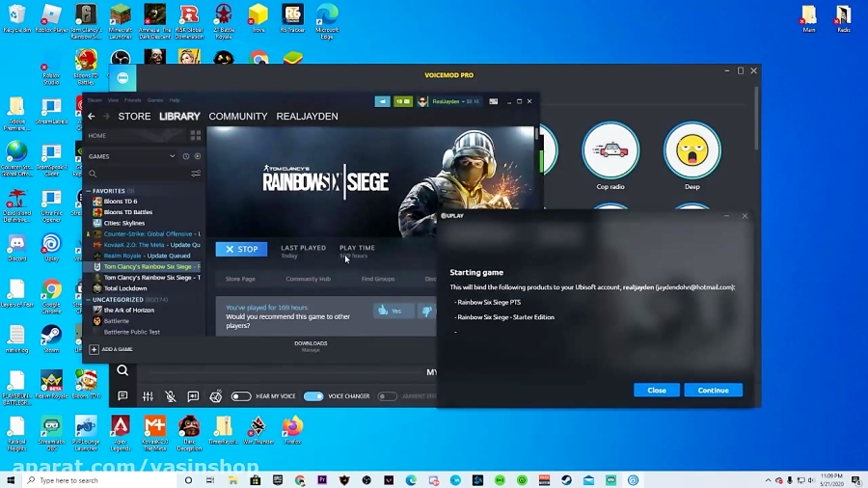Viewport: 868px width, 488px height.
Task: Open the Voicemod equalizer sliders icon
Action: 148,396
